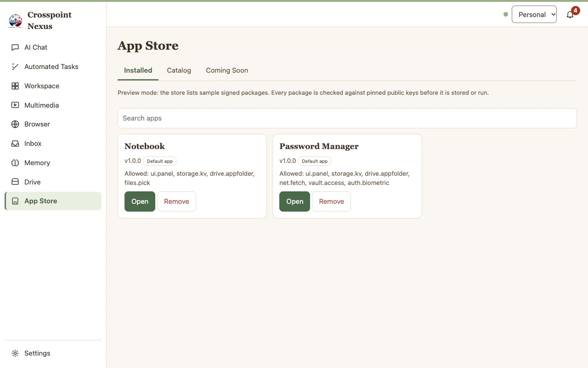Click the Crosspoint Nexus logo icon

click(16, 21)
